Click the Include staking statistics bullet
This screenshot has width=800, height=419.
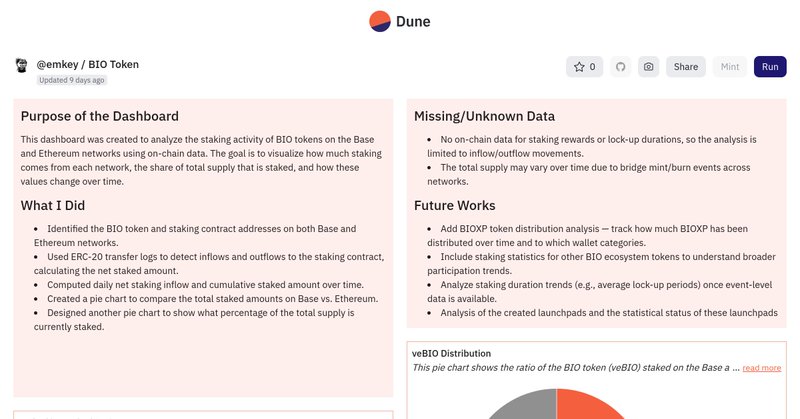coord(602,264)
